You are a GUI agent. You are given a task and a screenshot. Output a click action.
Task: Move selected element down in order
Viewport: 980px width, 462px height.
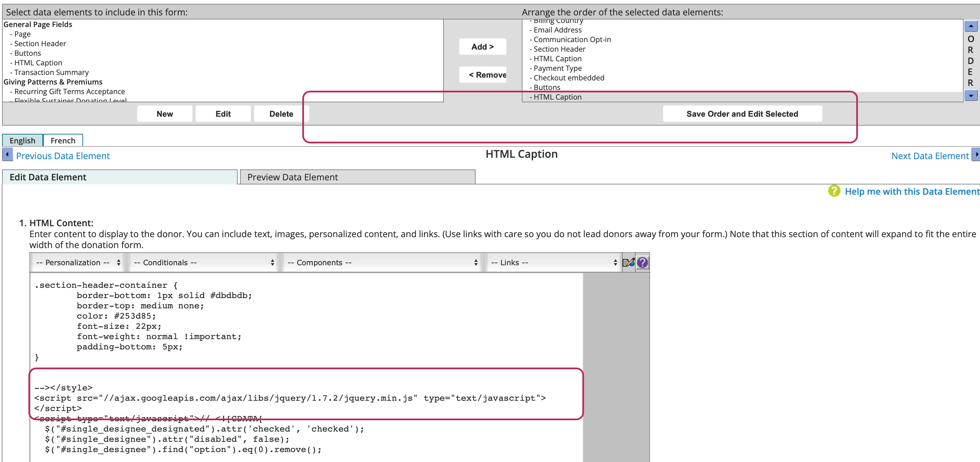pos(971,95)
